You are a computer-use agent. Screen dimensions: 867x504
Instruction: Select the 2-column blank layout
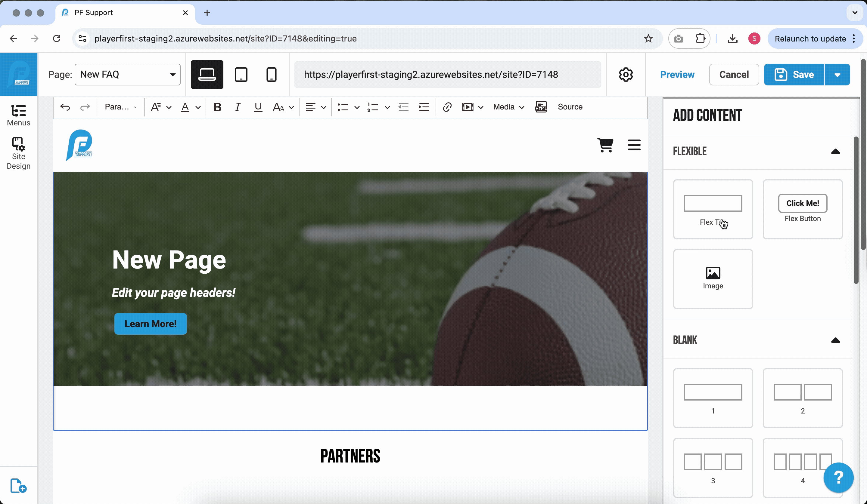(x=802, y=398)
